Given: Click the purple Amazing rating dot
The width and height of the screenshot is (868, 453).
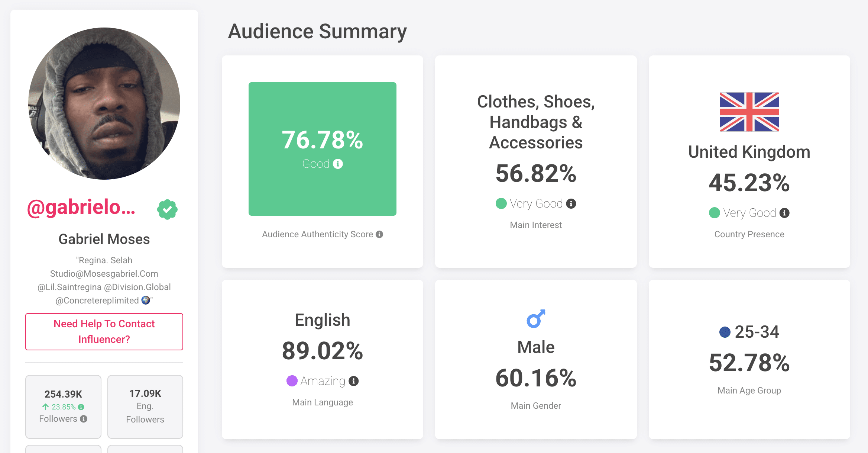Looking at the screenshot, I should 292,381.
